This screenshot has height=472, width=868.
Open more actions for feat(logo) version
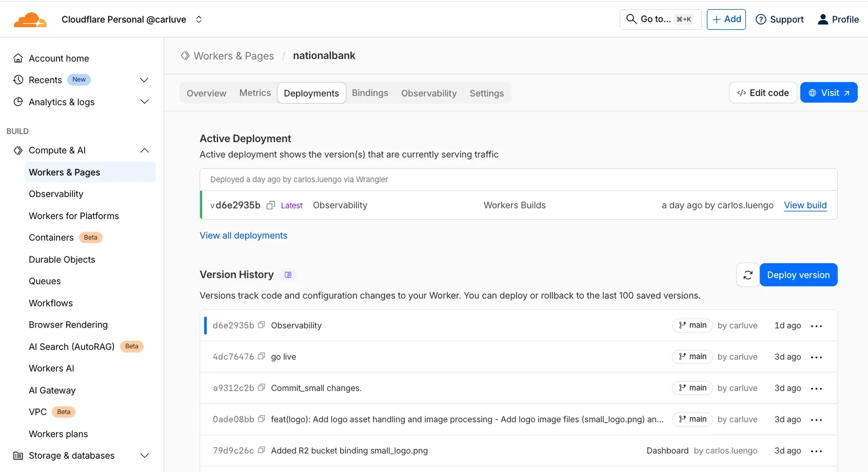coord(816,420)
